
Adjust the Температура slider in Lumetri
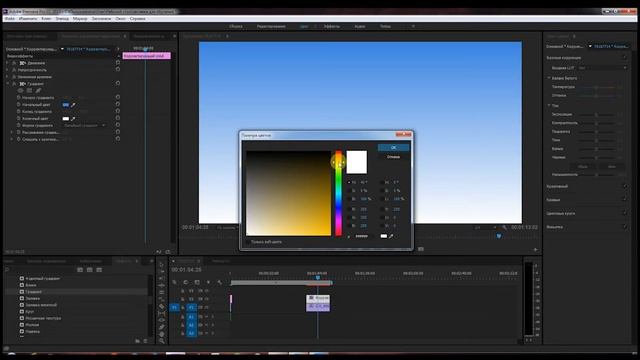pyautogui.click(x=596, y=87)
